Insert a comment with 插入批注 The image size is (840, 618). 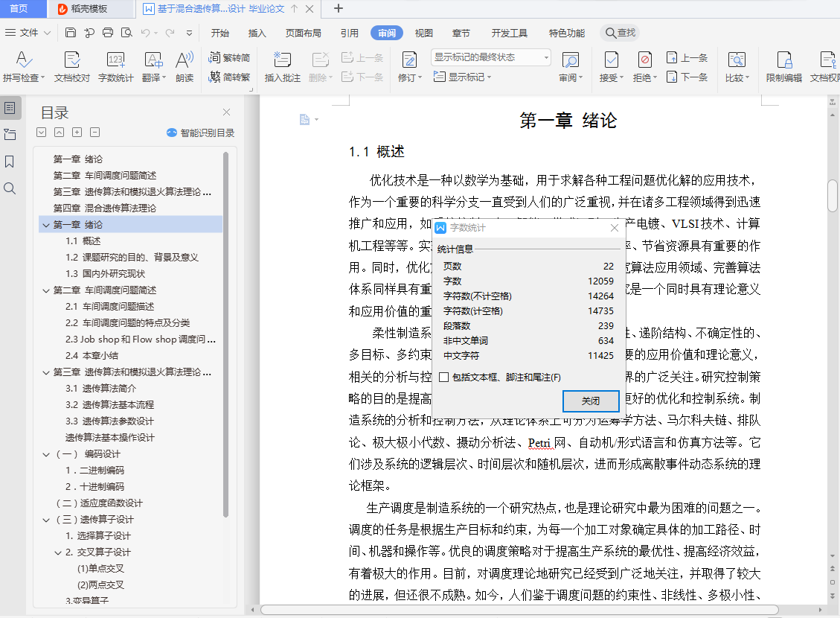[x=282, y=67]
